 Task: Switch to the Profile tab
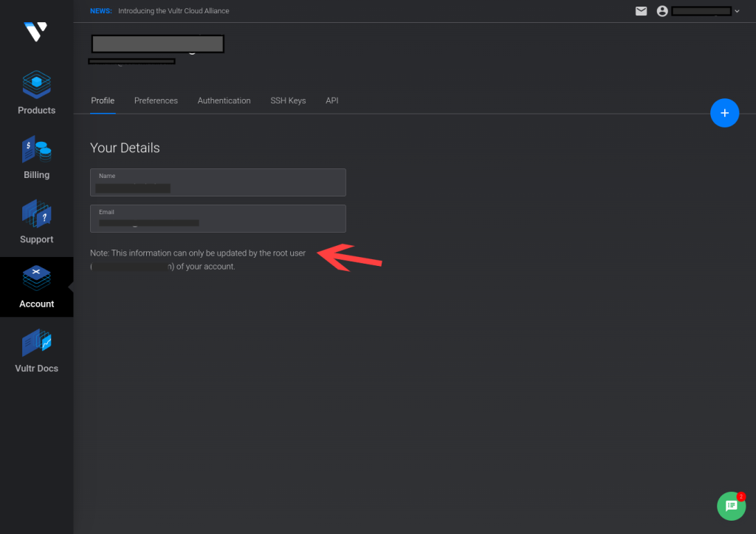103,101
